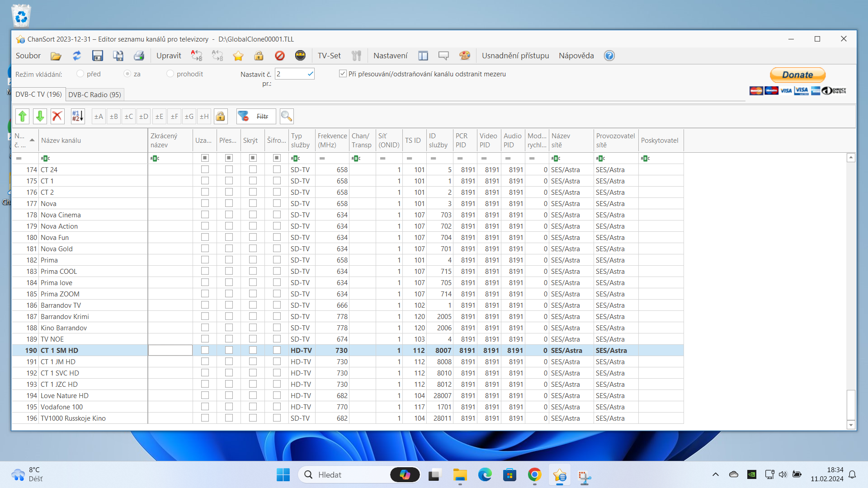Viewport: 868px width, 488px height.
Task: Toggle lock using list toolbar padlock
Action: click(x=220, y=116)
